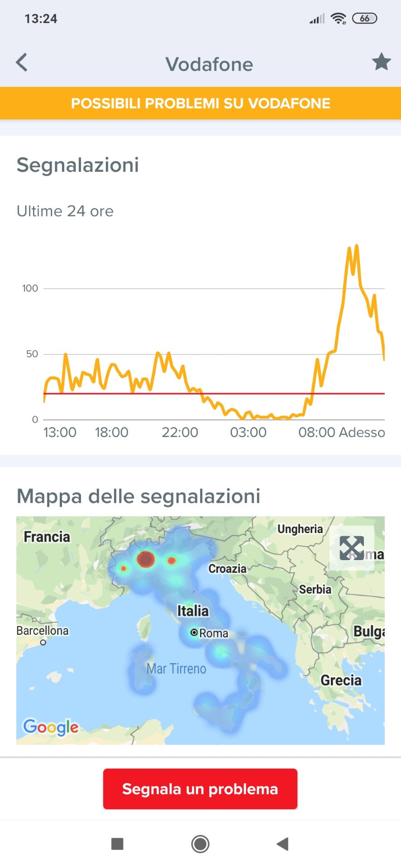Tap the Android home circle button
401x868 pixels.
coord(200,844)
